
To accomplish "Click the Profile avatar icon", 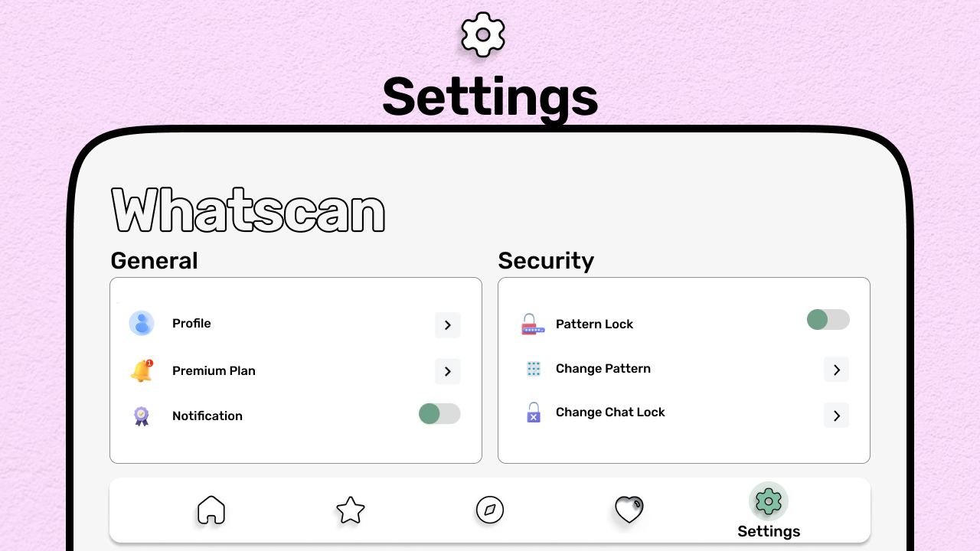I will tap(142, 323).
